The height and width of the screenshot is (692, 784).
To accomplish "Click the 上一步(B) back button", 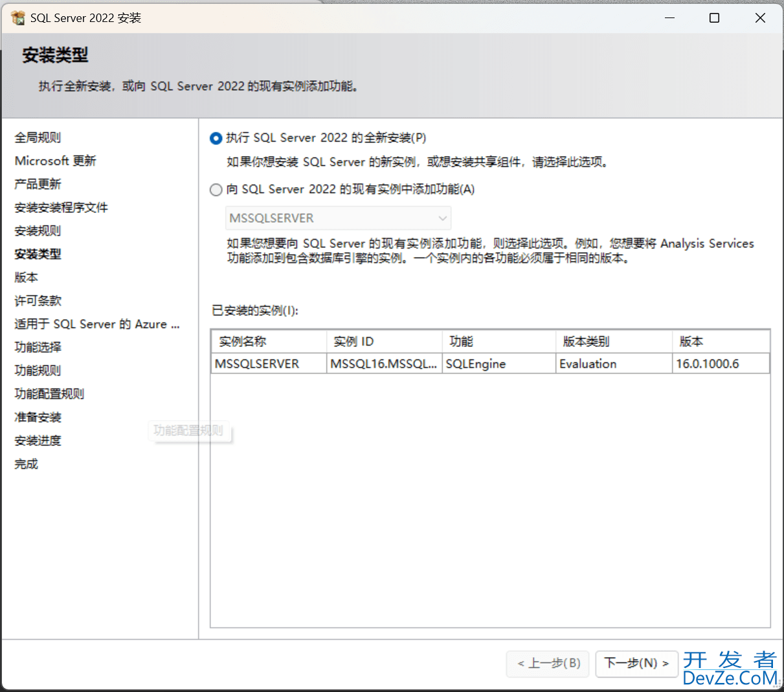I will [548, 664].
